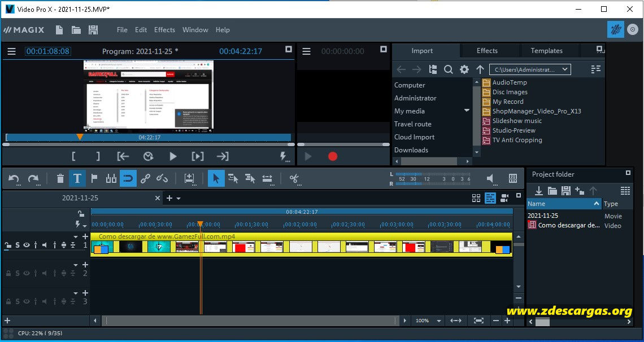Jump to range start button
This screenshot has height=342, width=644.
tap(123, 156)
